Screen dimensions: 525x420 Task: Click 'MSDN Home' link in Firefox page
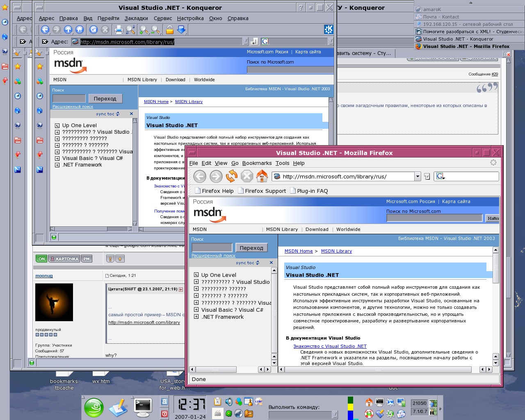tap(299, 251)
